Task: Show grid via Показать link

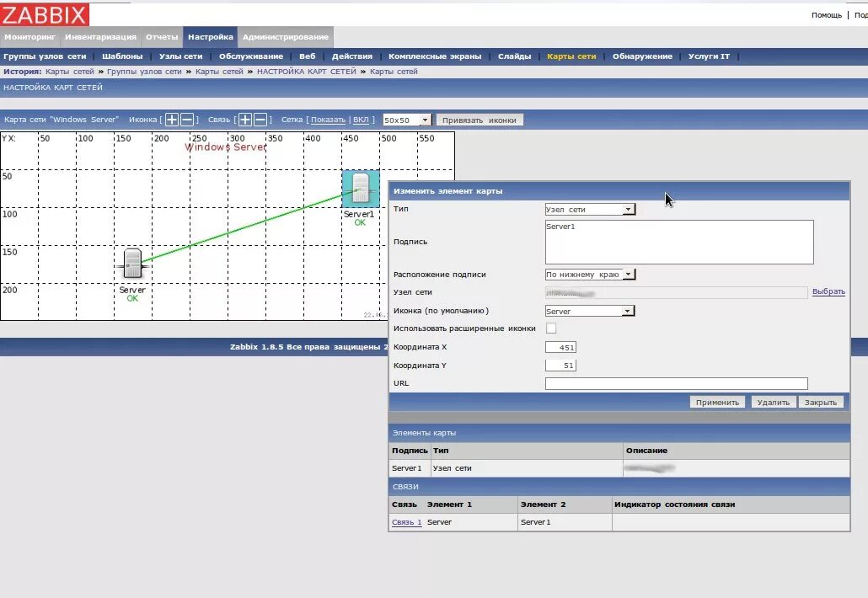Action: pyautogui.click(x=329, y=120)
